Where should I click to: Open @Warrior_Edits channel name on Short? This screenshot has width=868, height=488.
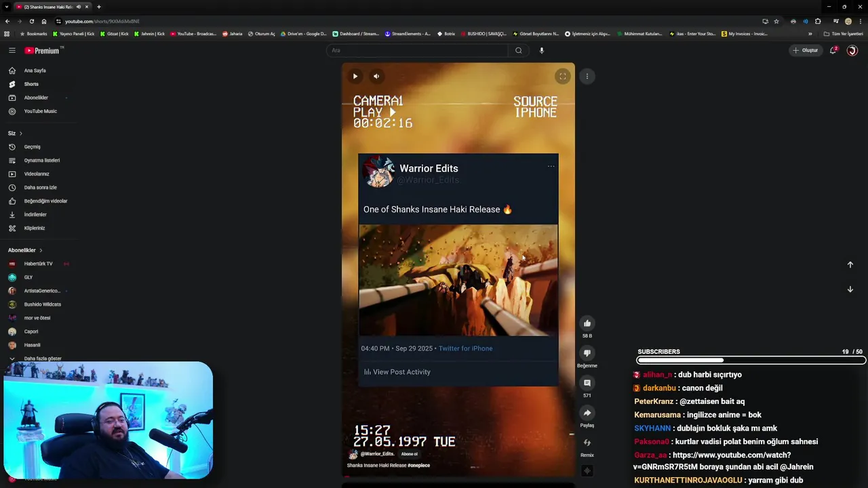(x=377, y=454)
